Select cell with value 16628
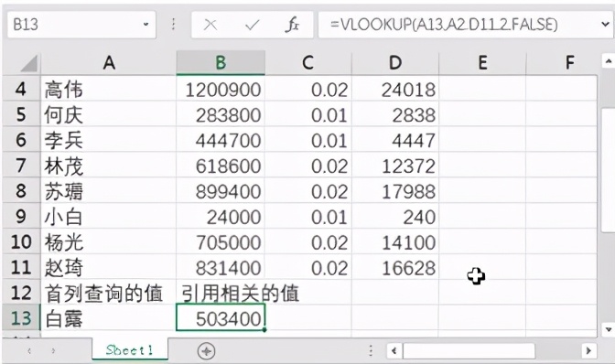Screen dimensions: 615x364 tap(395, 267)
